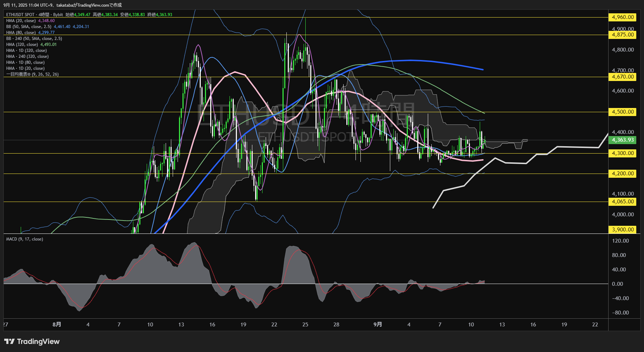Click the HMA 20 value 4,348.60

[46, 21]
